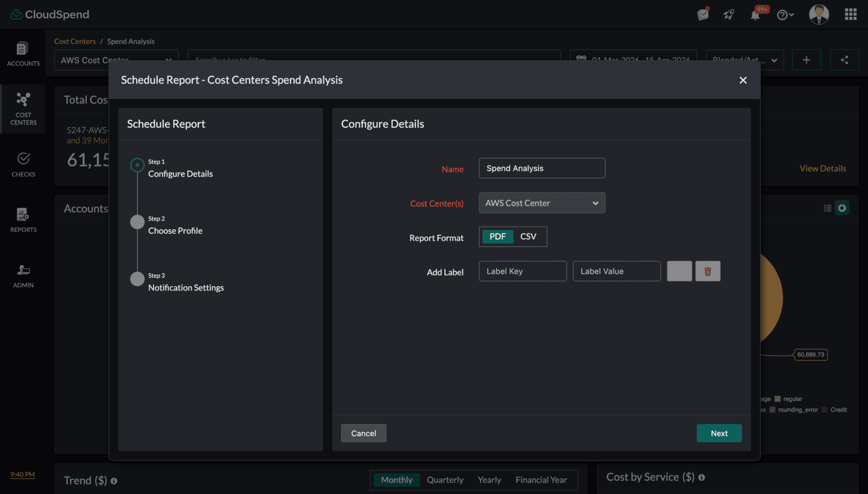Expand the Blended/Actual cost dropdown
This screenshot has height=494, width=868.
[744, 60]
